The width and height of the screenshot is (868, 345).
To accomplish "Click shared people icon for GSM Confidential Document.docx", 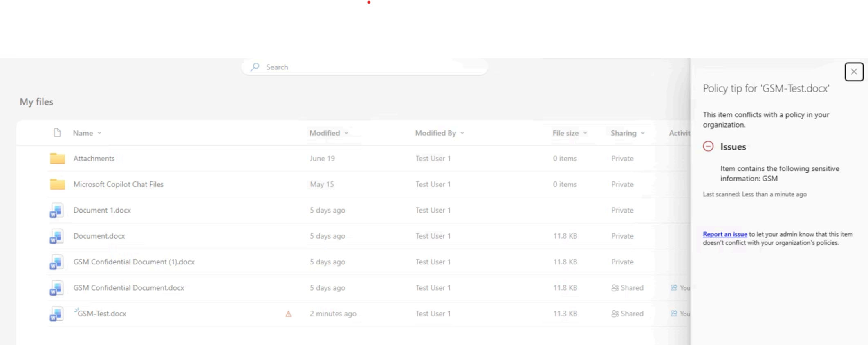I will pos(615,288).
